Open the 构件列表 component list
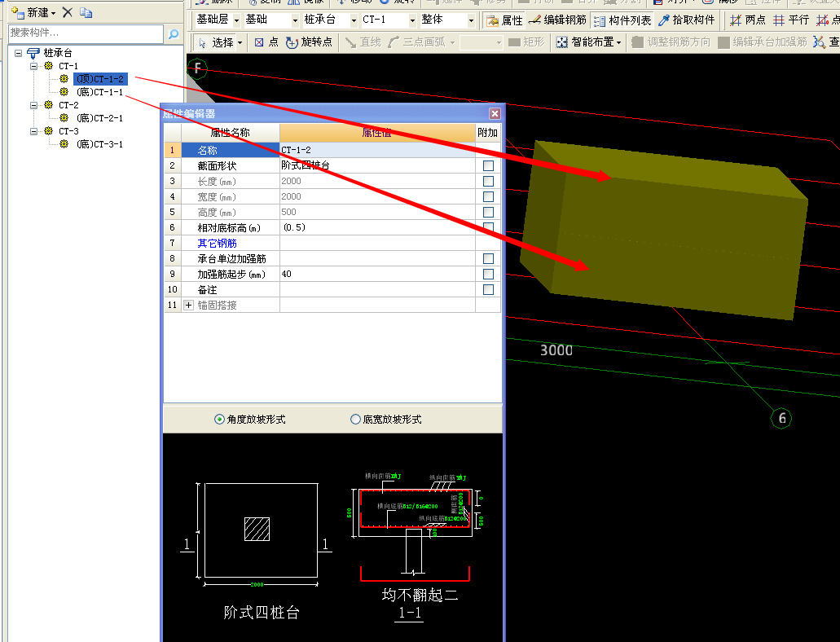The image size is (840, 642). [x=622, y=20]
